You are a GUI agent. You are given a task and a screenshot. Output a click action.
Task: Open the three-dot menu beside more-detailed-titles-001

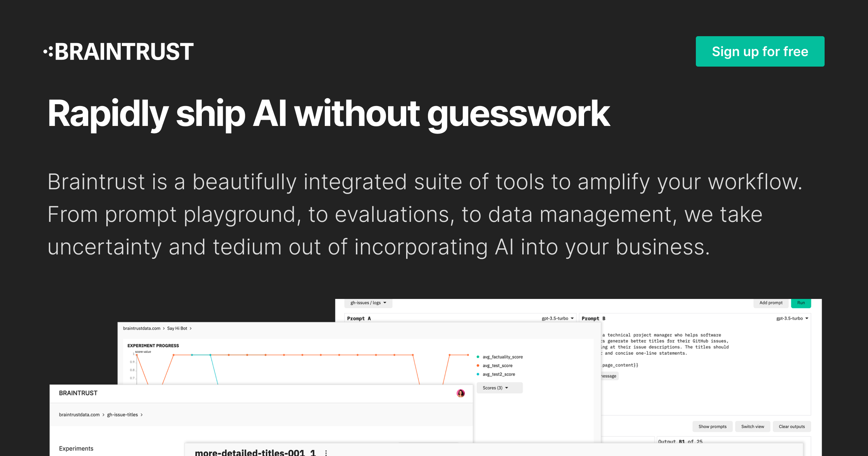point(326,452)
